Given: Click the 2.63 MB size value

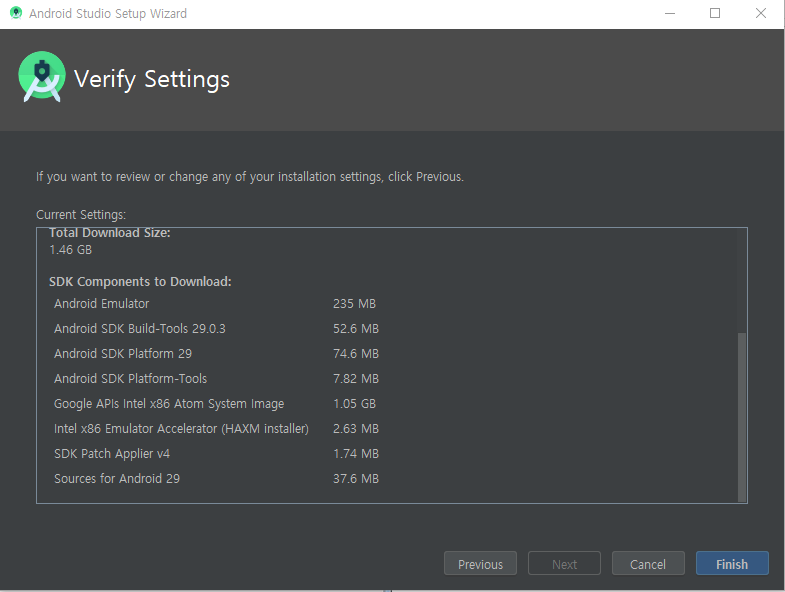Looking at the screenshot, I should (x=356, y=429).
